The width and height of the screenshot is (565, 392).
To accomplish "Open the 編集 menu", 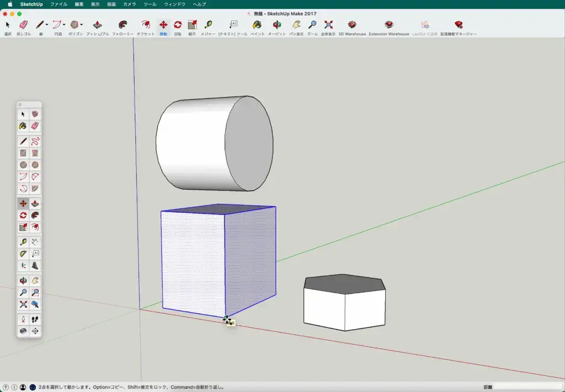I will point(79,4).
